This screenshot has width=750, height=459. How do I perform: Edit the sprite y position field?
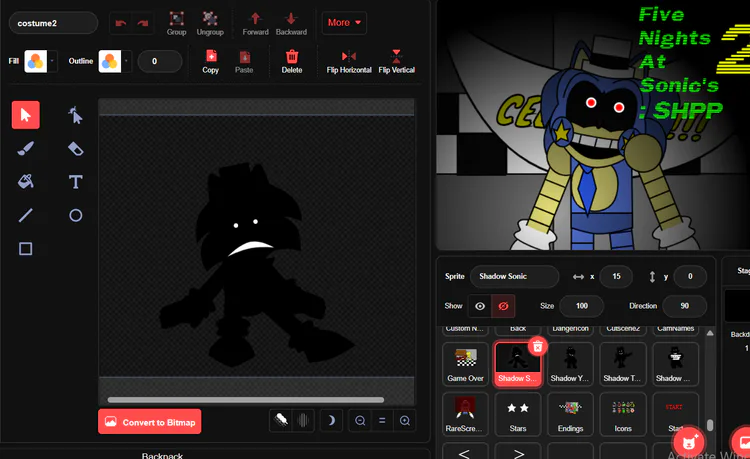tap(690, 276)
